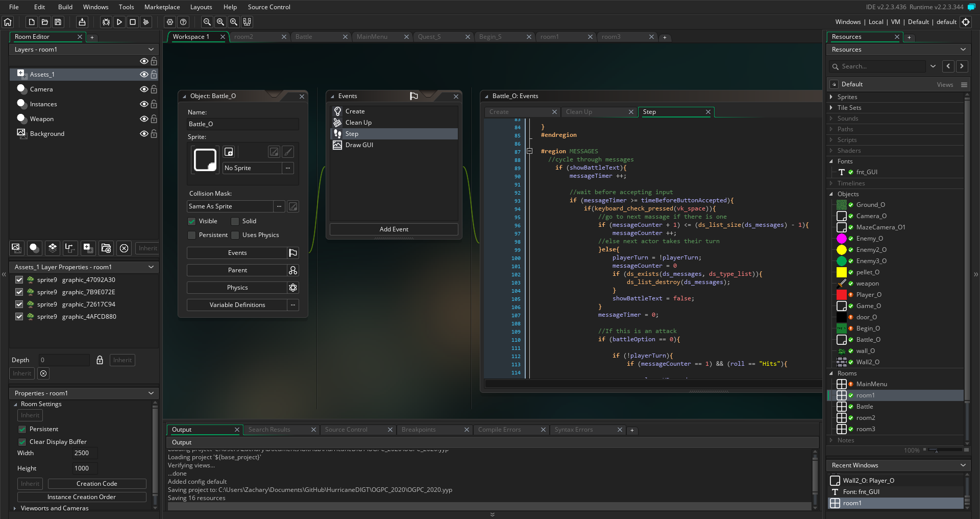
Task: Click the Debug bug icon in toolbar
Action: (x=106, y=22)
